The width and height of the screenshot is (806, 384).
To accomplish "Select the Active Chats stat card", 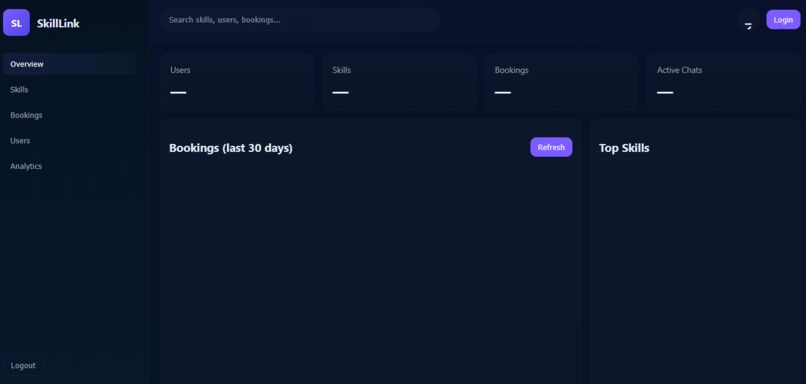I will (x=723, y=82).
